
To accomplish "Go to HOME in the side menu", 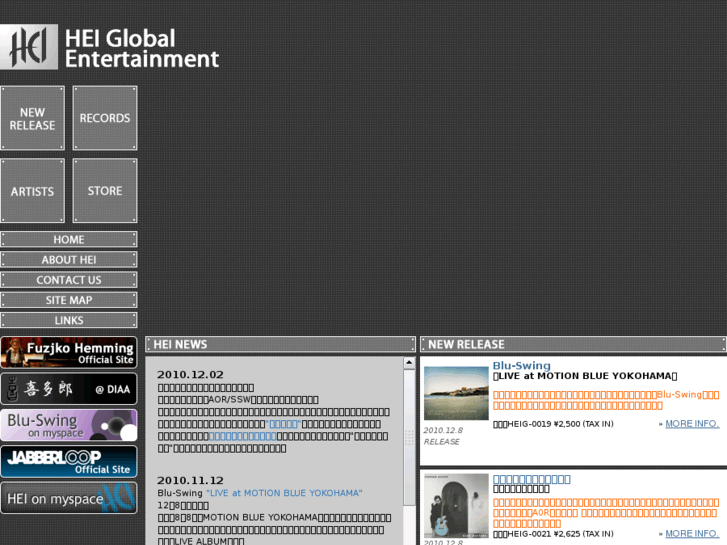I will (69, 239).
